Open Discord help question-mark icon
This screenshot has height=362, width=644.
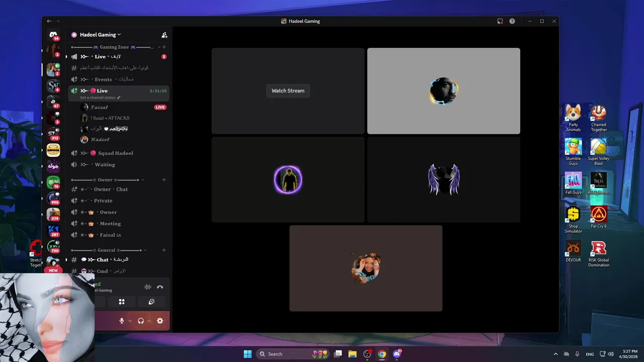click(512, 21)
